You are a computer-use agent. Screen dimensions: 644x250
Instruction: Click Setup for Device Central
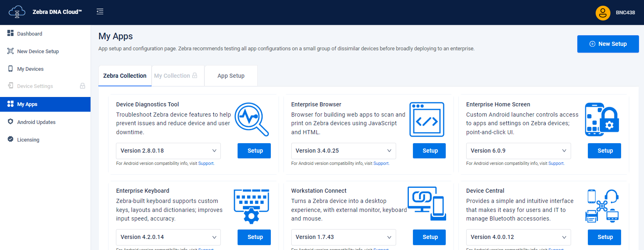coord(604,237)
